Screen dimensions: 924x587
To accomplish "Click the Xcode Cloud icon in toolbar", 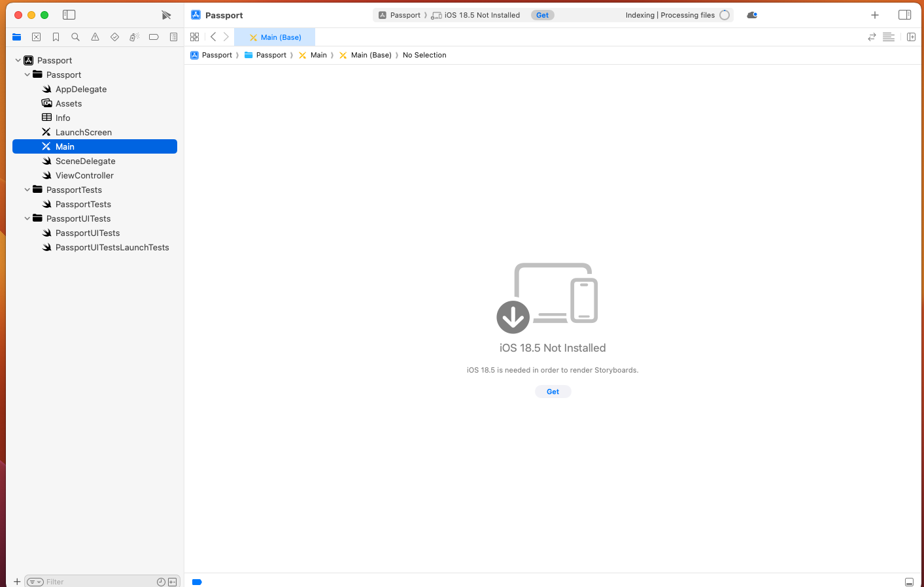I will 751,14.
